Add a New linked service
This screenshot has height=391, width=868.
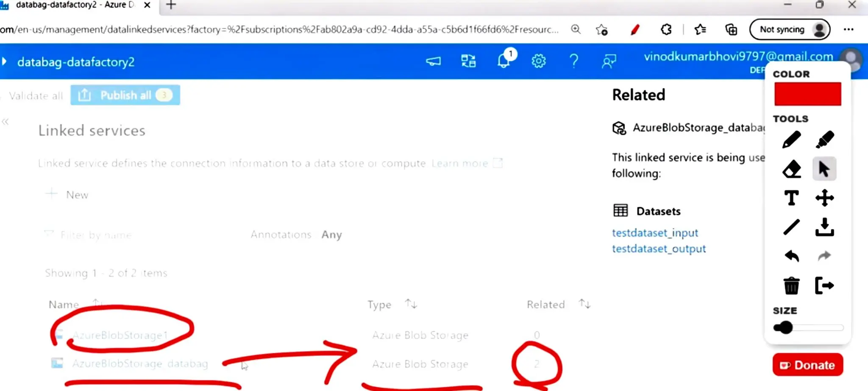pyautogui.click(x=67, y=195)
